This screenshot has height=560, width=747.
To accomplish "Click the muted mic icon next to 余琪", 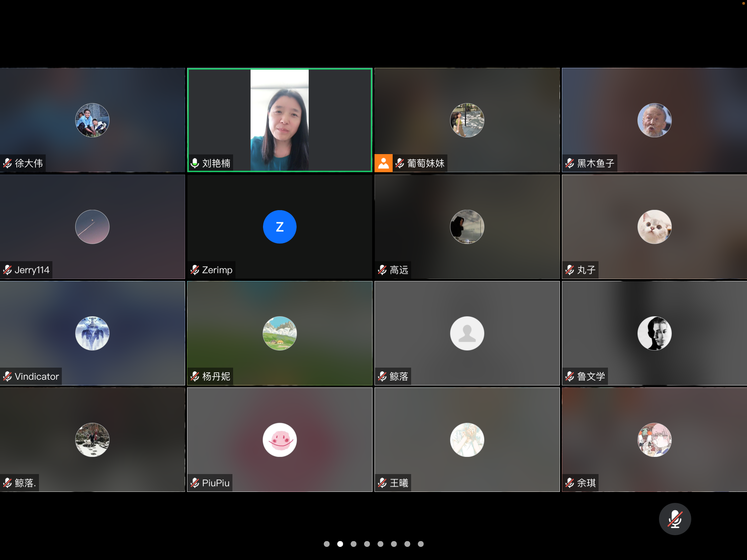I will point(570,483).
